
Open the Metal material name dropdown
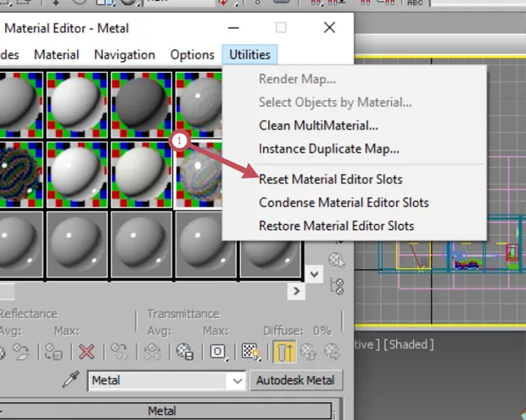pyautogui.click(x=237, y=381)
